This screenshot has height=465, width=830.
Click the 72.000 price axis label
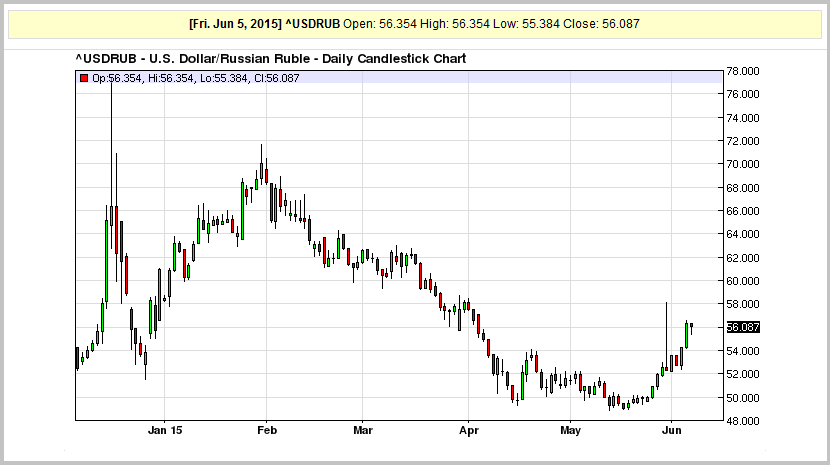(x=743, y=141)
